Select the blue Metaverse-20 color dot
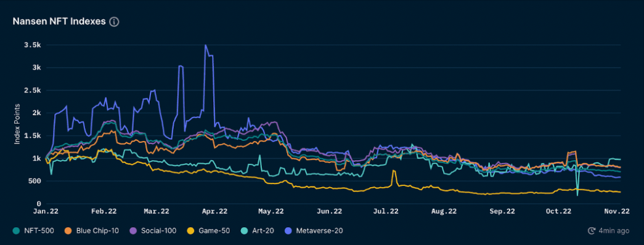 click(x=288, y=231)
